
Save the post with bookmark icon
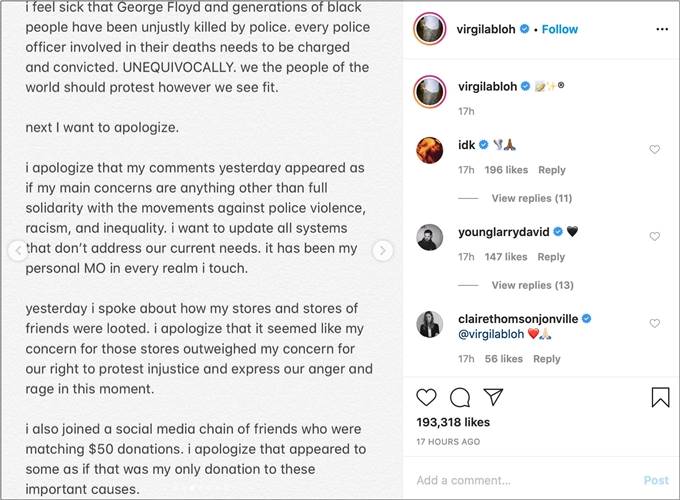pyautogui.click(x=660, y=397)
